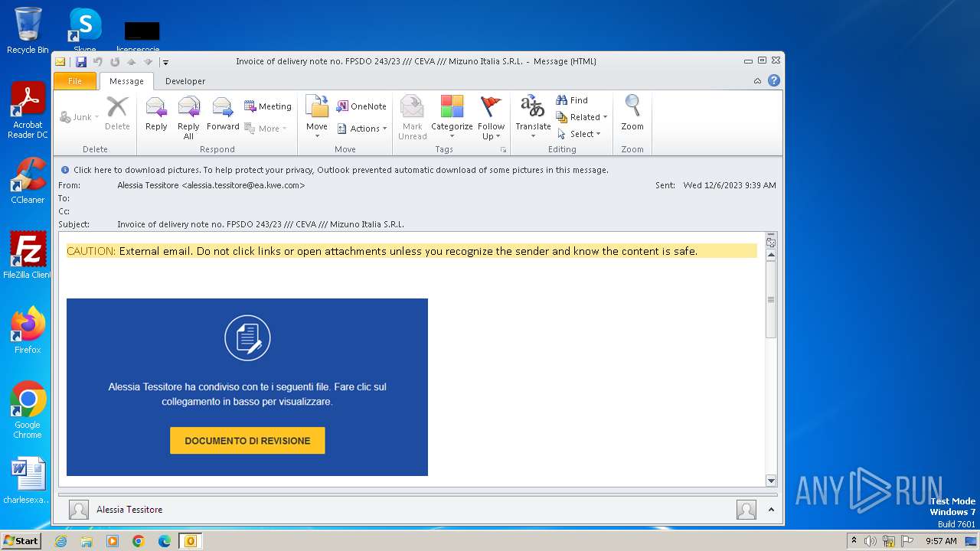980x551 pixels.
Task: Open the Categorize color menu
Action: click(x=452, y=118)
